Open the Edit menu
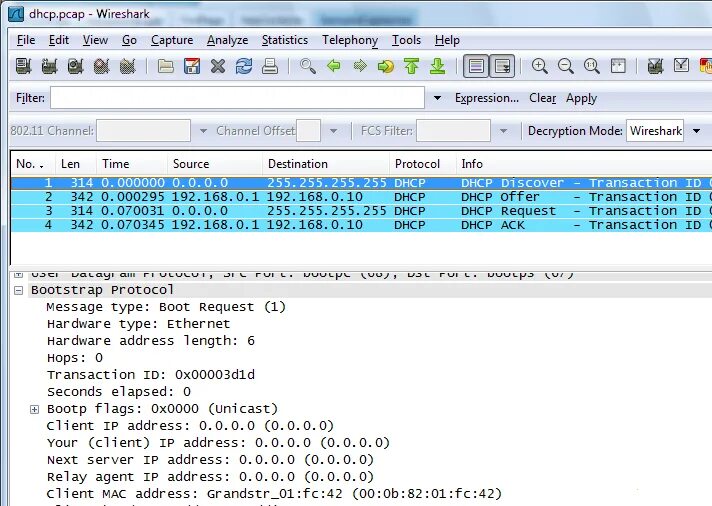 tap(59, 40)
